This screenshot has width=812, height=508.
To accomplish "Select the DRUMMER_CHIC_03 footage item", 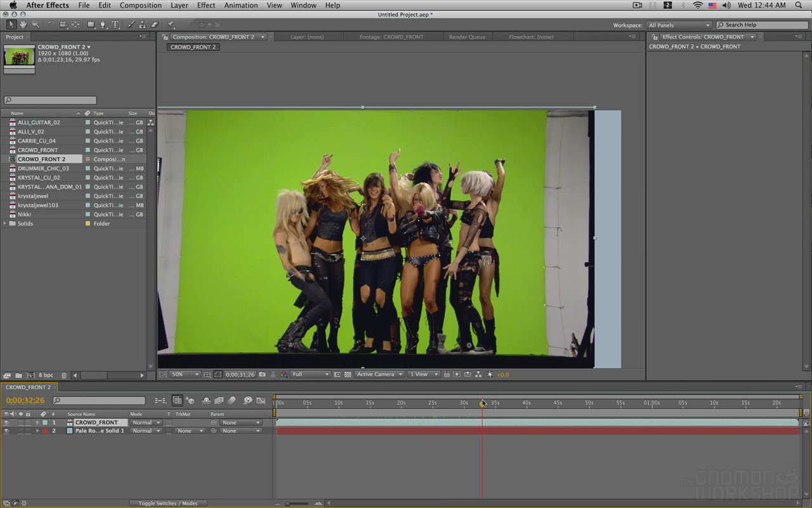I will [43, 168].
